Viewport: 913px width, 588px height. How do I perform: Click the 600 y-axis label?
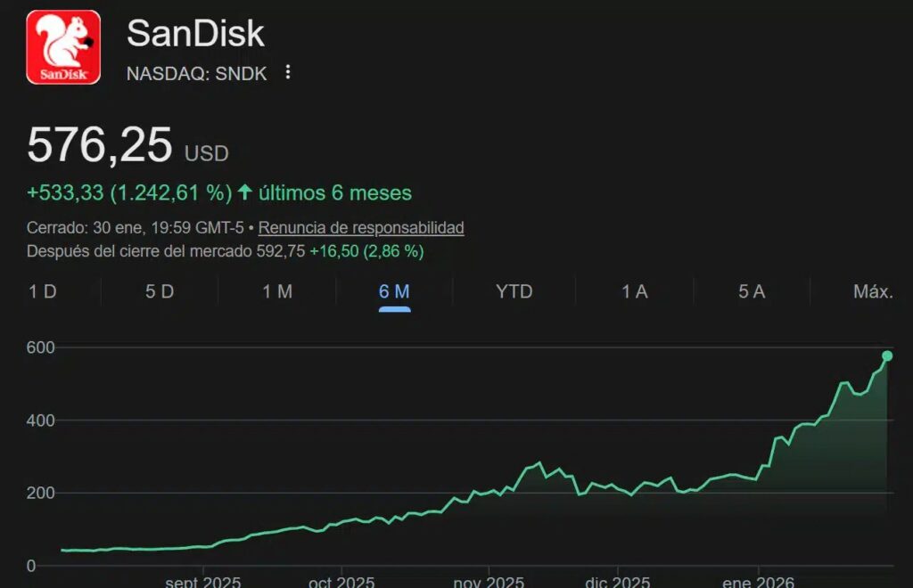40,347
